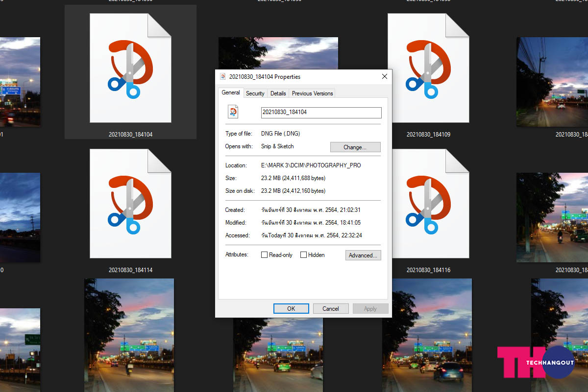Viewport: 588px width, 392px height.
Task: Click the file label 20210830_184104
Action: [x=131, y=134]
